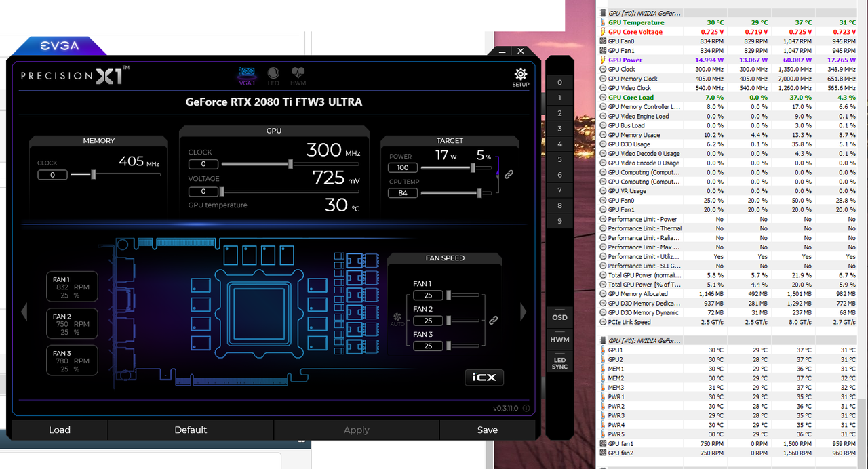Click the FAN 2 RPM readout box
This screenshot has height=469, width=868.
tap(73, 324)
